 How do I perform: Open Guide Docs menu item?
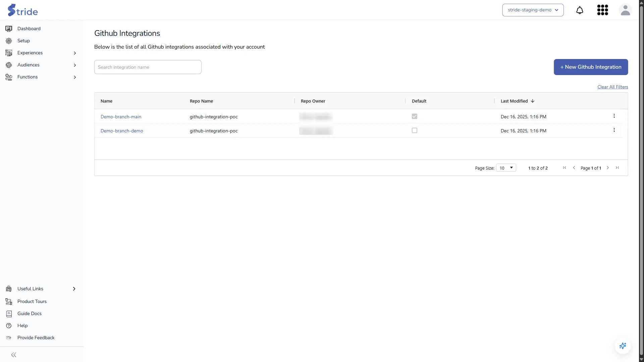[x=30, y=314]
